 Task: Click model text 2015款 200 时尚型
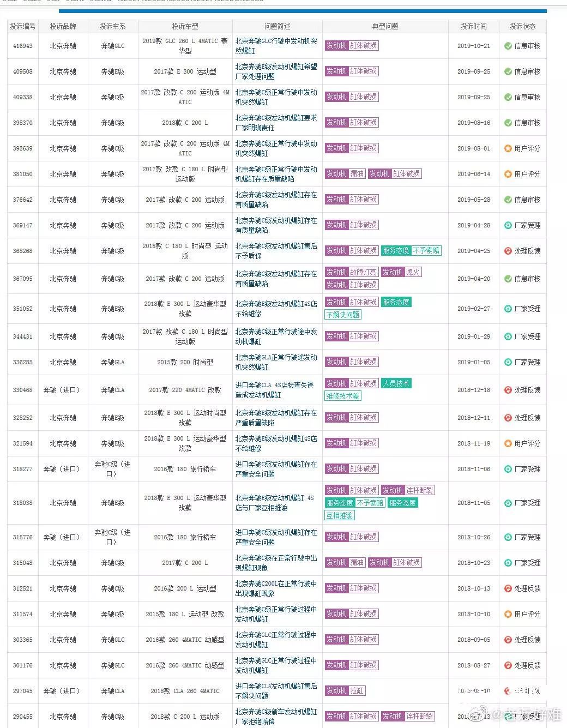(x=185, y=362)
